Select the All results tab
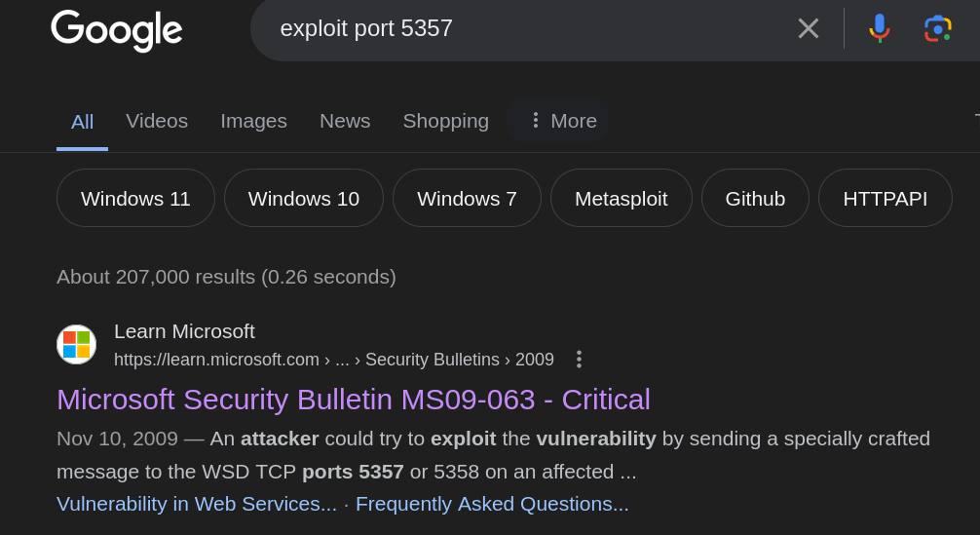The image size is (980, 535). tap(83, 122)
